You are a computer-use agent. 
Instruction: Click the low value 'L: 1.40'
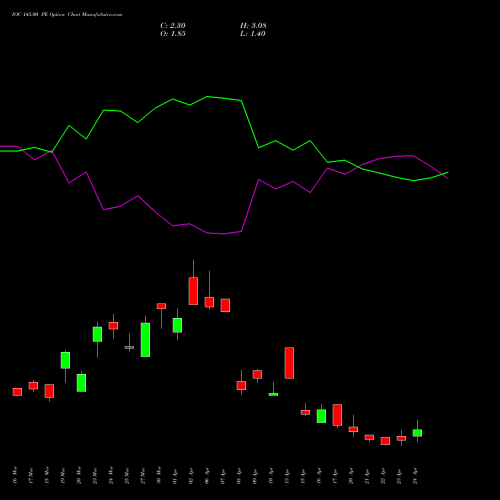tap(253, 34)
